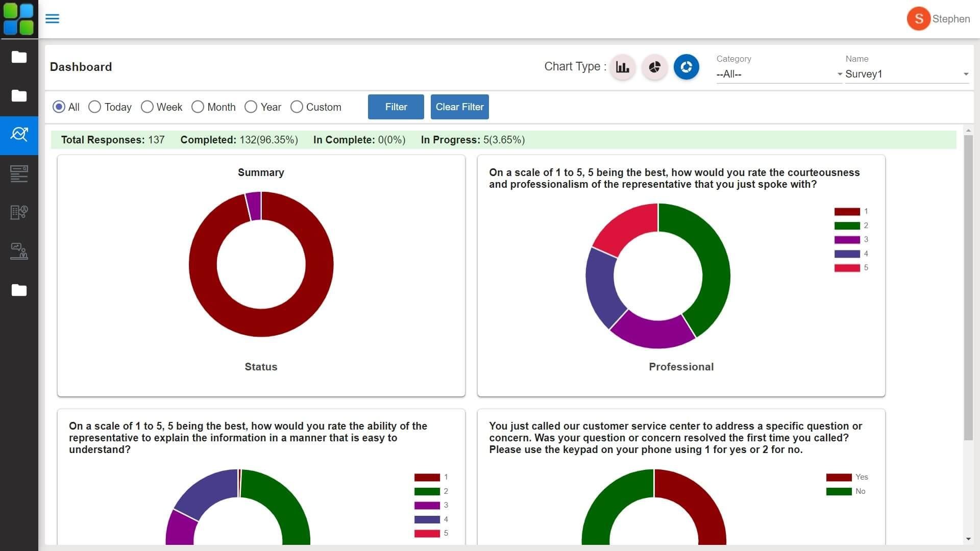The width and height of the screenshot is (980, 551).
Task: Expand the Category dropdown
Action: 778,74
